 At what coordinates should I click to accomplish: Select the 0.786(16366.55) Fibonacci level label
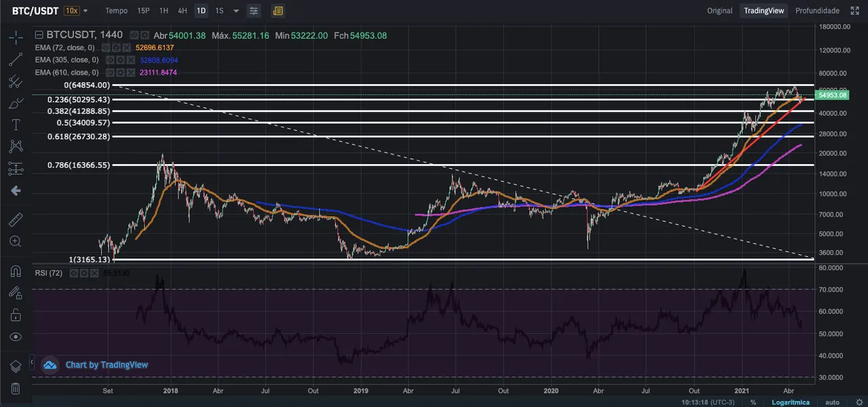coord(79,165)
